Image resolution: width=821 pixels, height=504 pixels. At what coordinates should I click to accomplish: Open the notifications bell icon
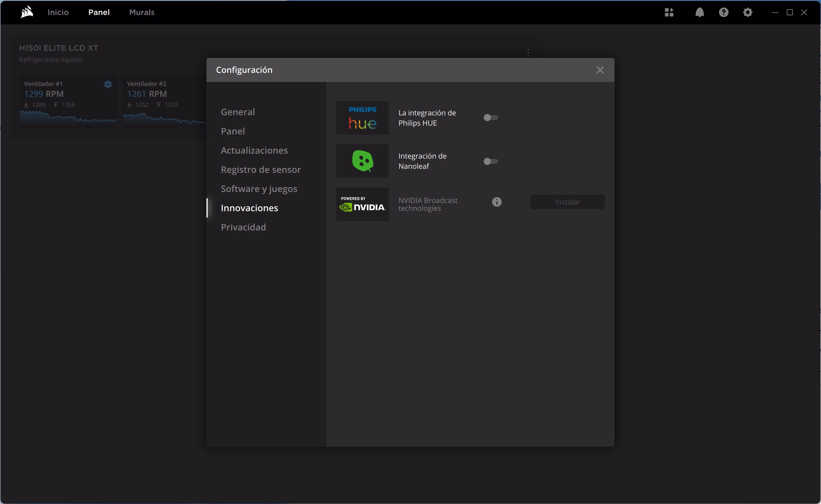click(699, 12)
